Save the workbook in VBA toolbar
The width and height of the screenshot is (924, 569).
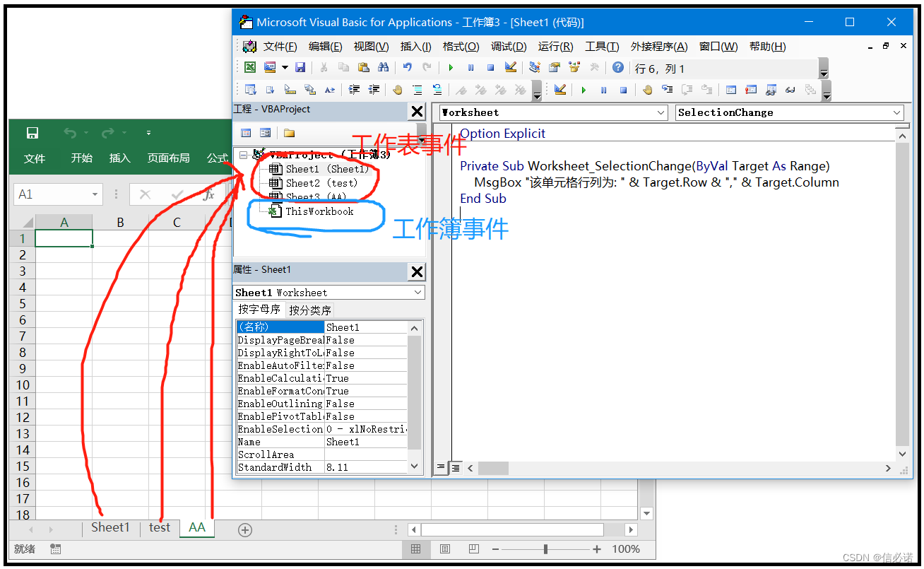pos(300,67)
